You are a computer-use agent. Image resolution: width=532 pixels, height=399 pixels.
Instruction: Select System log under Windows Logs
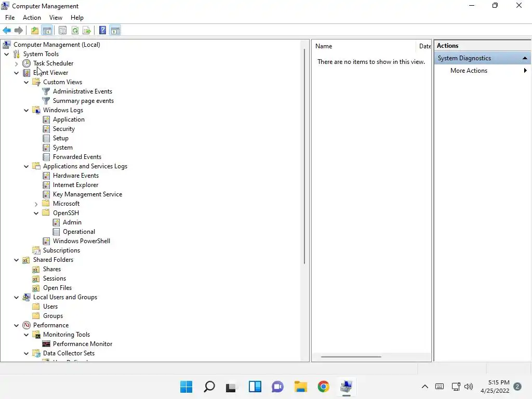pos(63,148)
